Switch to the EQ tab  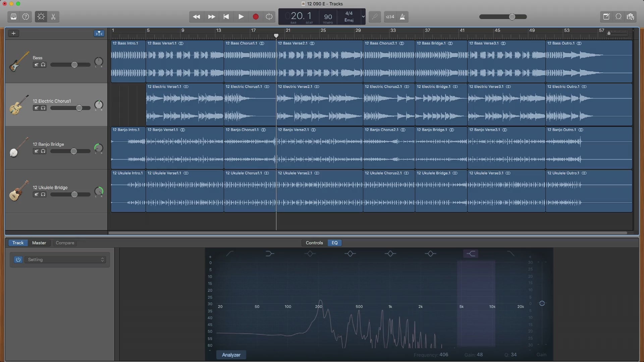click(335, 243)
